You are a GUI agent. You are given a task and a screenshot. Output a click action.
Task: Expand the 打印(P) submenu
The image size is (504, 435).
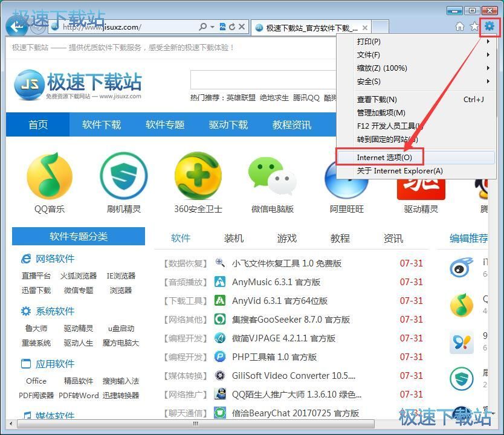tap(488, 41)
